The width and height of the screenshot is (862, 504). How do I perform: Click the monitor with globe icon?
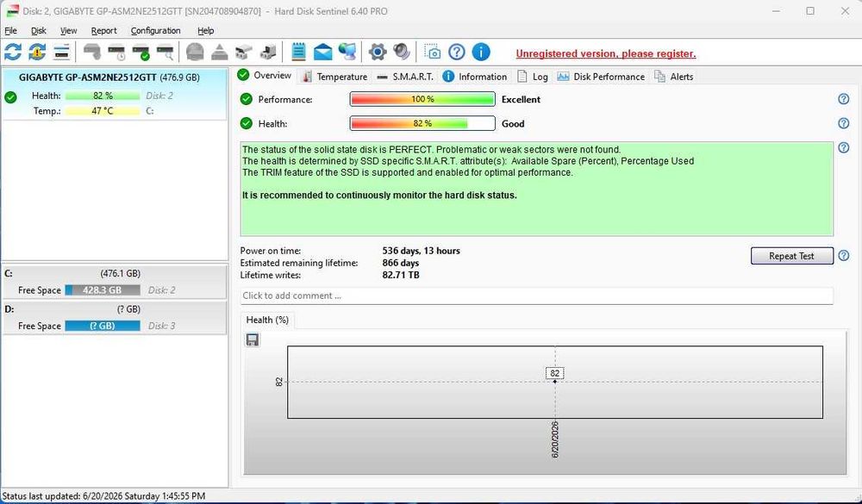click(347, 53)
